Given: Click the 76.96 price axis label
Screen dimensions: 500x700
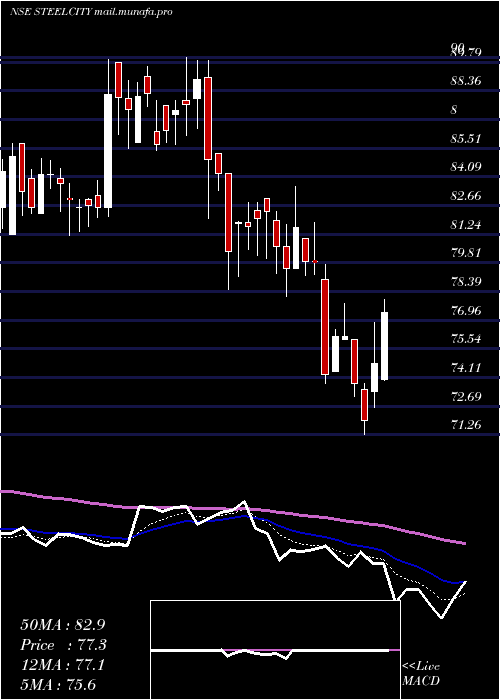Looking at the screenshot, I should coord(466,310).
